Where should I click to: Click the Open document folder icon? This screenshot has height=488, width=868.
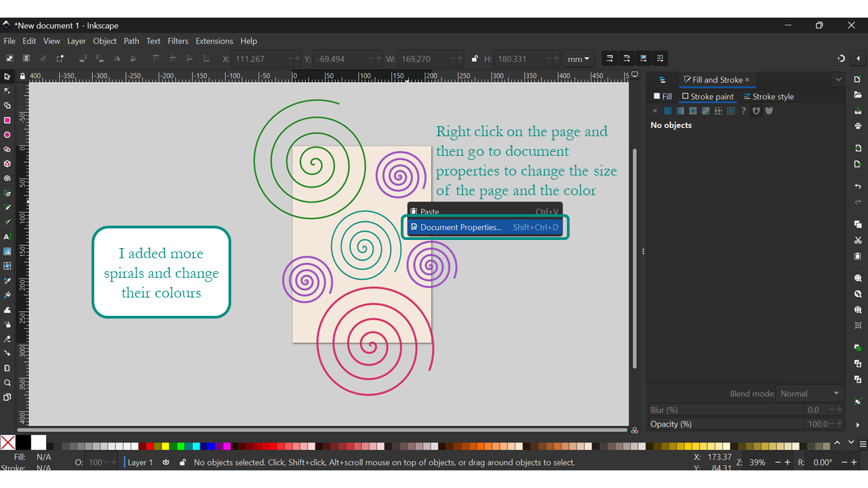[858, 95]
